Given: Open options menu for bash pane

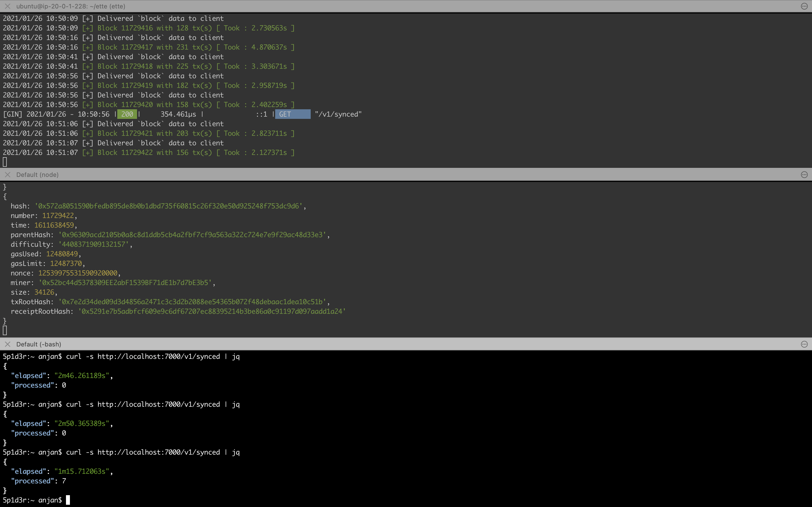Looking at the screenshot, I should point(804,344).
